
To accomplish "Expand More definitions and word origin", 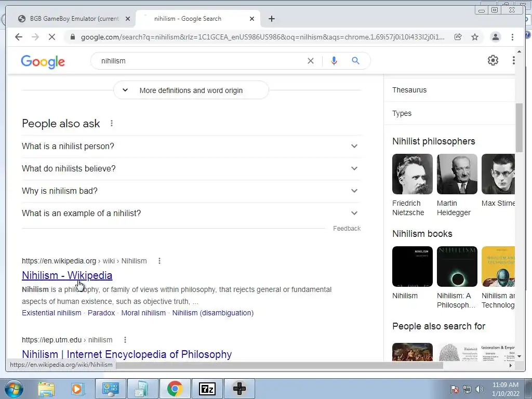I will click(191, 90).
